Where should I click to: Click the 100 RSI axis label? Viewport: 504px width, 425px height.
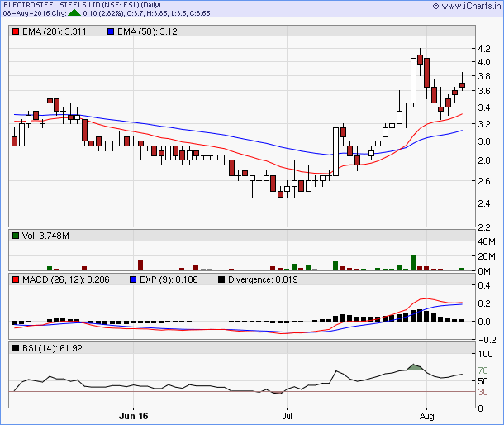pyautogui.click(x=485, y=354)
